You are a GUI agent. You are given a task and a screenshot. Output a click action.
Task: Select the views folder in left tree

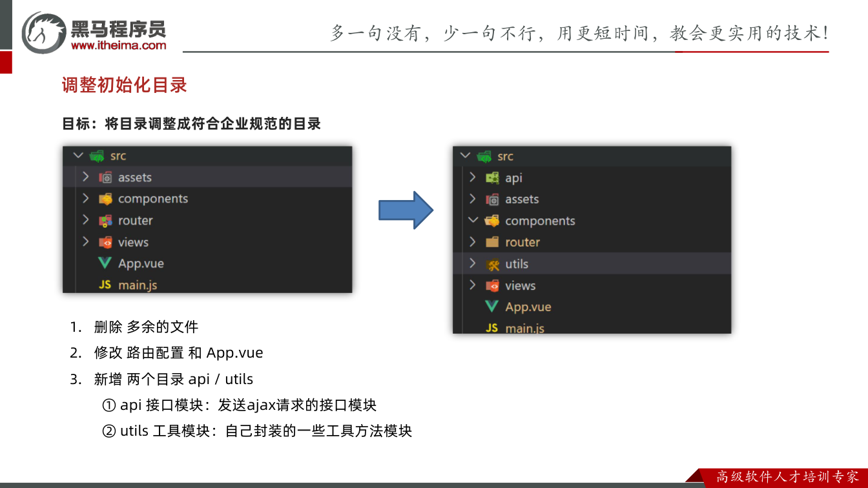[207, 242]
